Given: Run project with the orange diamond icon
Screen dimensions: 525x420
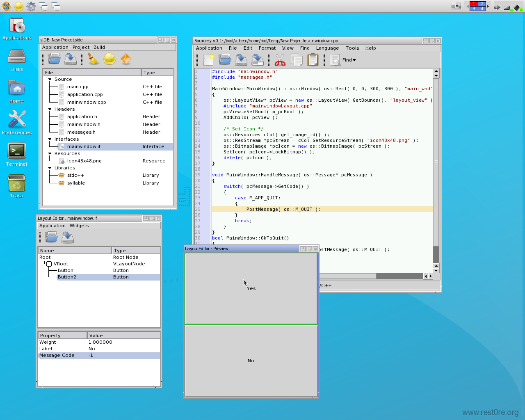Looking at the screenshot, I should (126, 59).
